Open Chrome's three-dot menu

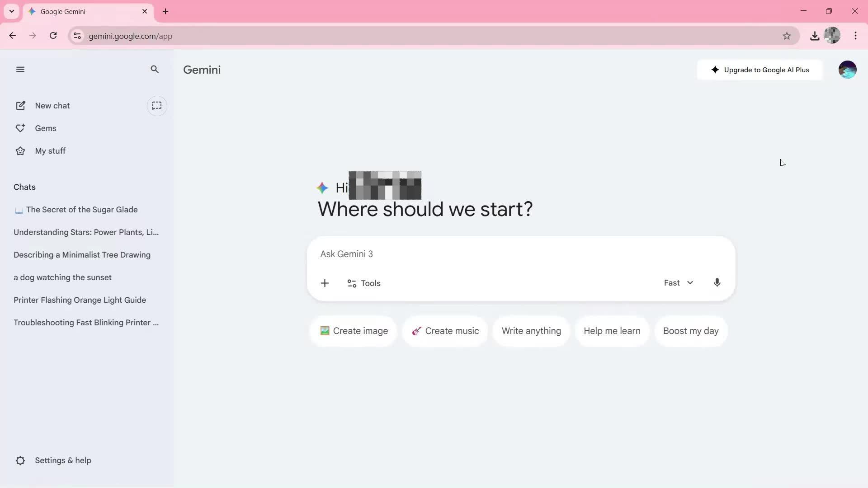[855, 36]
